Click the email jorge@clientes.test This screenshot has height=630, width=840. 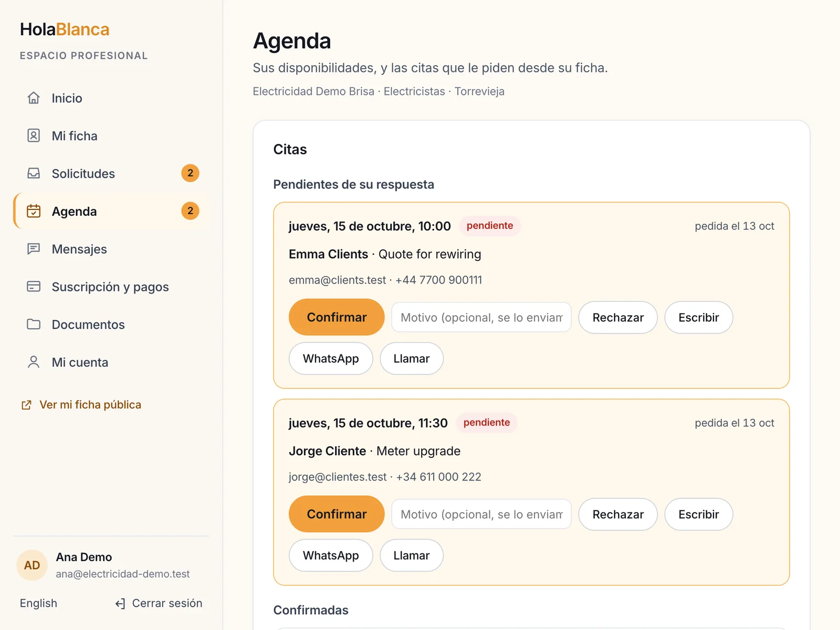(338, 477)
